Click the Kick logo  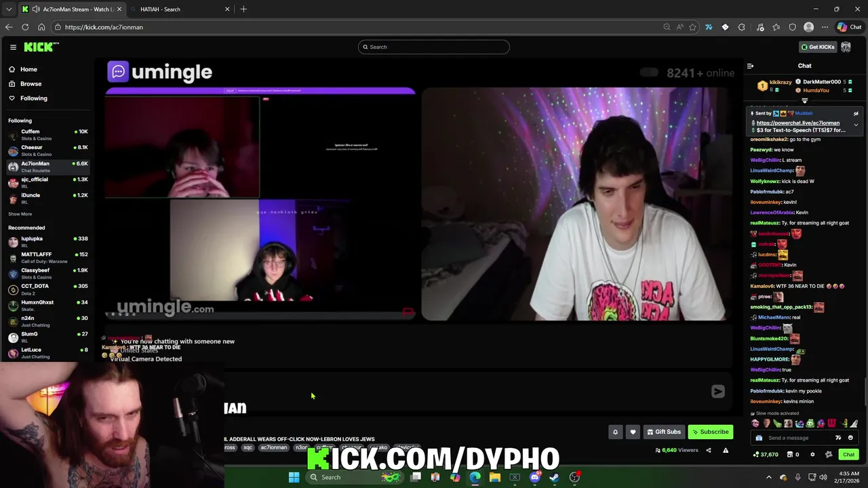41,47
